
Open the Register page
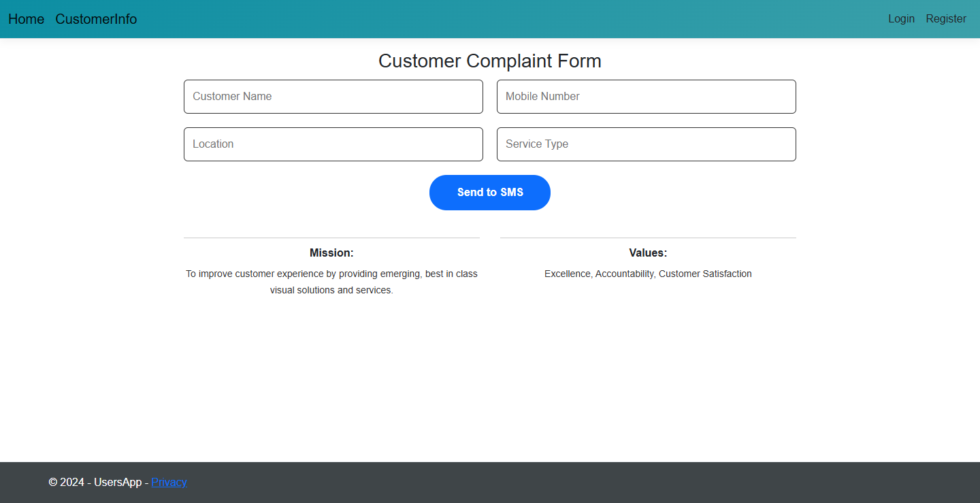click(x=945, y=19)
